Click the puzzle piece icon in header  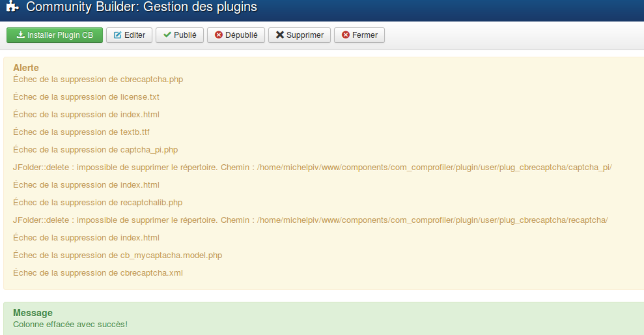(12, 8)
